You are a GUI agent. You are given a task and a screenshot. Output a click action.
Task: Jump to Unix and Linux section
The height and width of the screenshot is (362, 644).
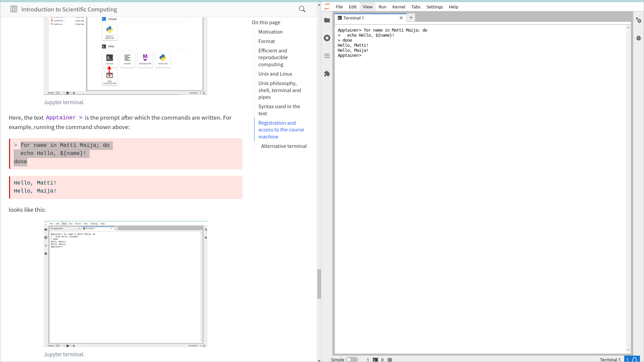[x=275, y=74]
